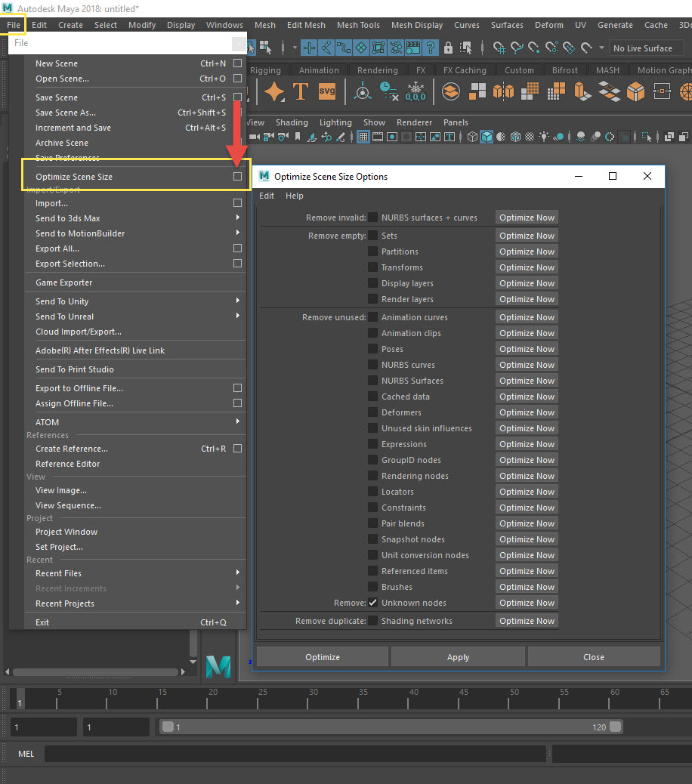Image resolution: width=692 pixels, height=784 pixels.
Task: Switch to the Rendering shelf tab
Action: pos(378,70)
